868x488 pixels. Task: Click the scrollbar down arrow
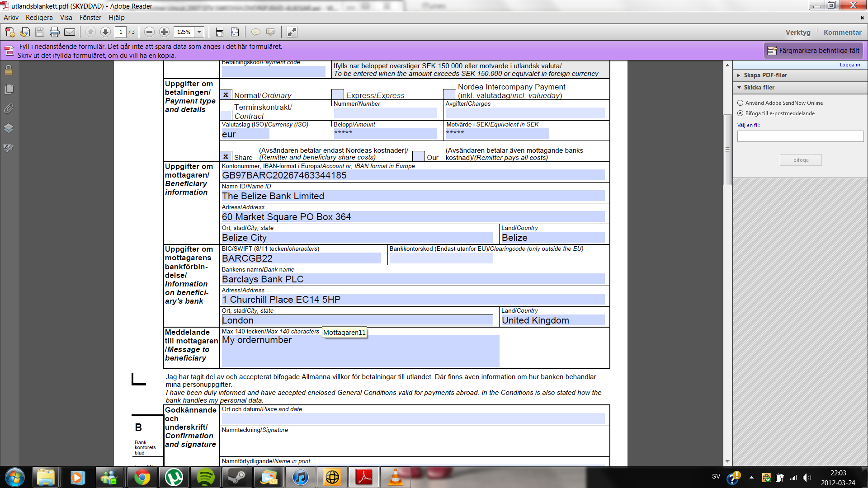coord(727,462)
